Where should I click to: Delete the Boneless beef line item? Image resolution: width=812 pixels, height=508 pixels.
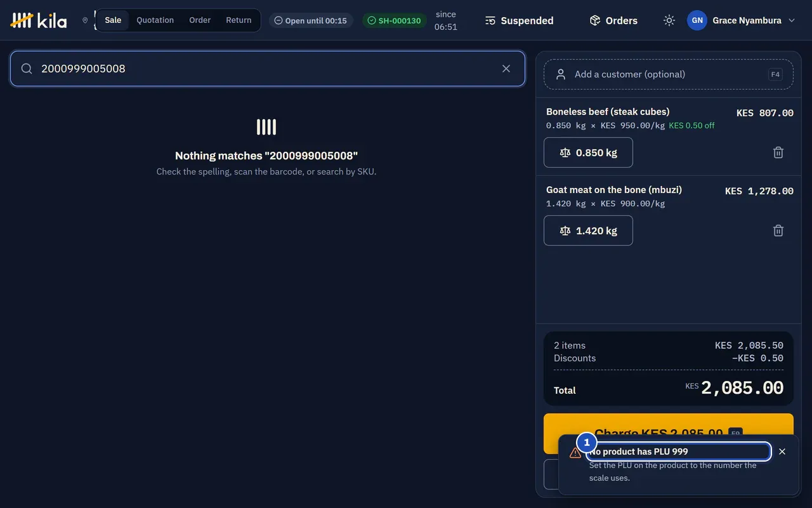[x=778, y=152]
